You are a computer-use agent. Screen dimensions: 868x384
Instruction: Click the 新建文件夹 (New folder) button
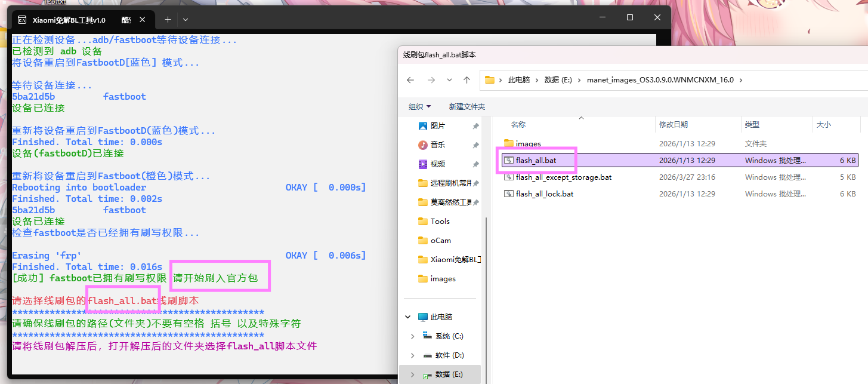pos(467,106)
